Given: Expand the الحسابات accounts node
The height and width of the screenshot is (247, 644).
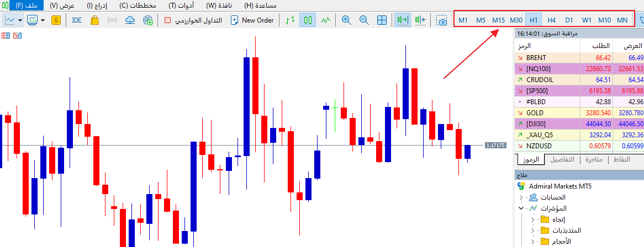Looking at the screenshot, I should pyautogui.click(x=521, y=197).
